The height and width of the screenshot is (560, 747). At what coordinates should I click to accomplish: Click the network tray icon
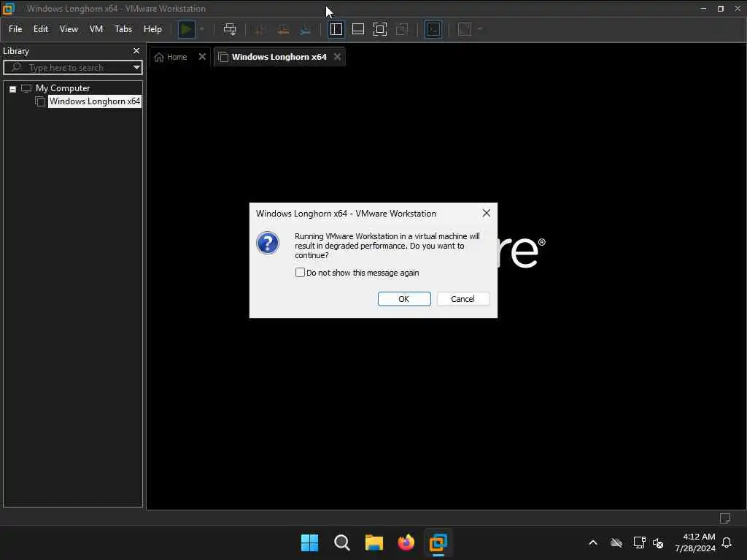(639, 542)
